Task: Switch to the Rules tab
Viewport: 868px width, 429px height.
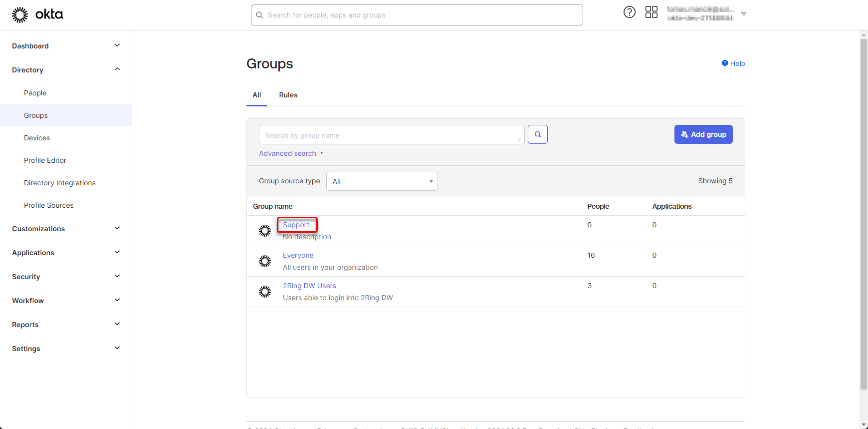Action: [288, 95]
